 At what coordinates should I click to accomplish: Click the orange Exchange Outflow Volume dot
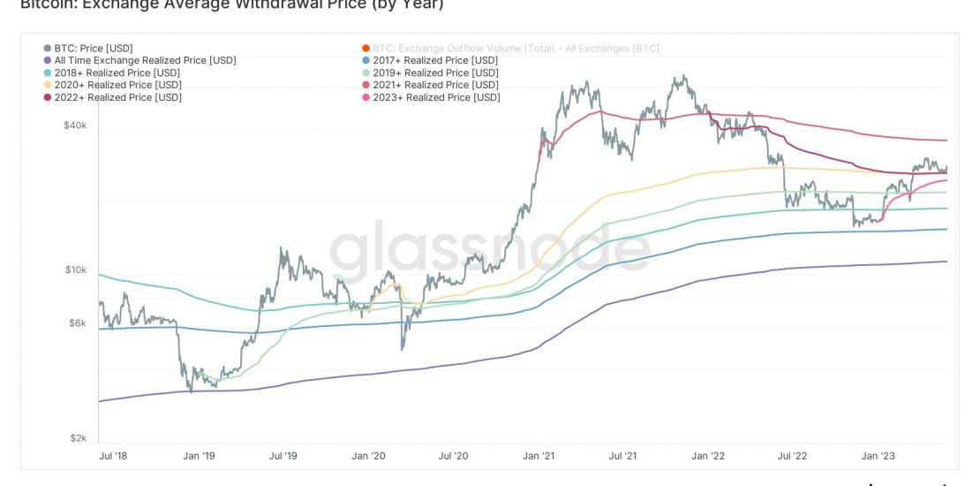pos(366,48)
